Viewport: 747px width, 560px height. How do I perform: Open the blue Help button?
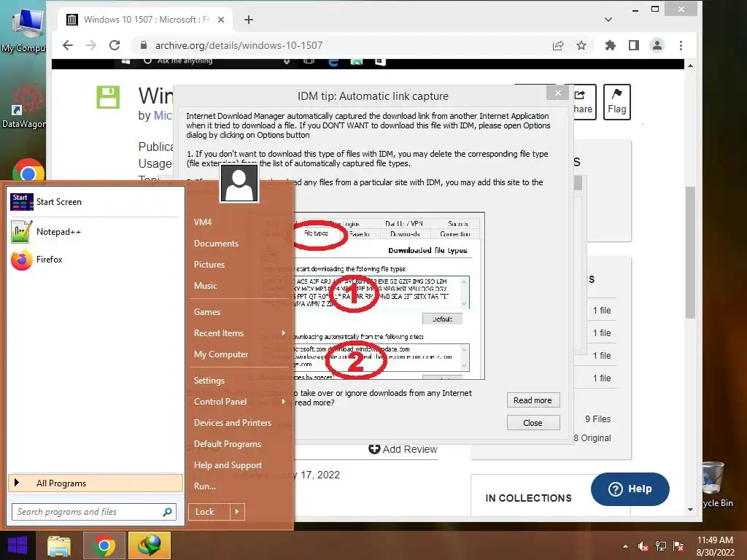pos(630,489)
